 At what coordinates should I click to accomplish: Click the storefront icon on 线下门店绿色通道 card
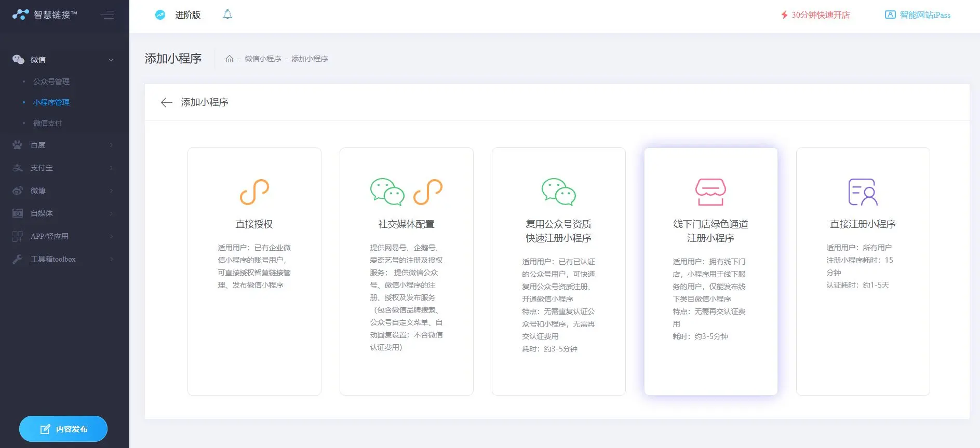pos(710,192)
